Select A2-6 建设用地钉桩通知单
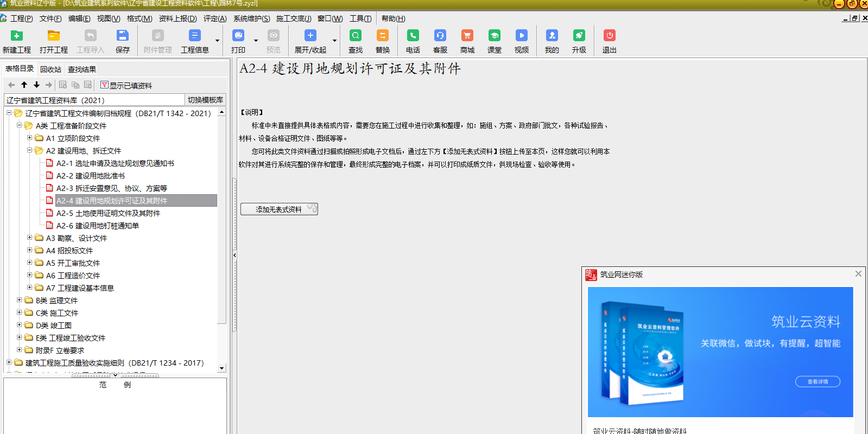 pyautogui.click(x=98, y=226)
